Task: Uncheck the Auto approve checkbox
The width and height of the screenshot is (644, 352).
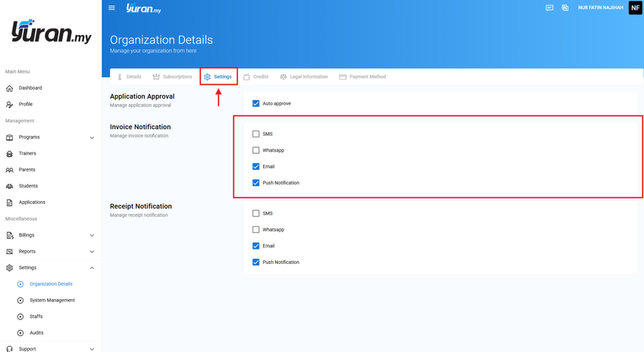Action: coord(256,104)
